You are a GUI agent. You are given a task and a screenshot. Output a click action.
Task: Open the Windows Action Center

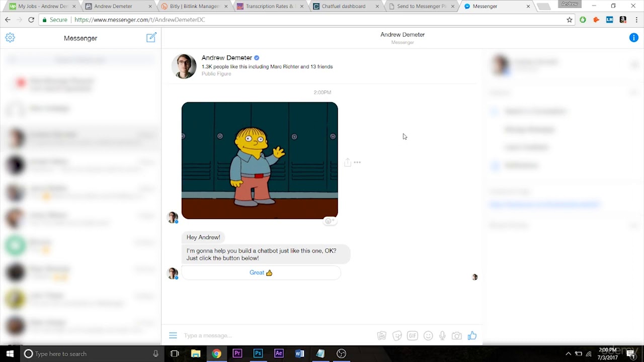point(631,353)
